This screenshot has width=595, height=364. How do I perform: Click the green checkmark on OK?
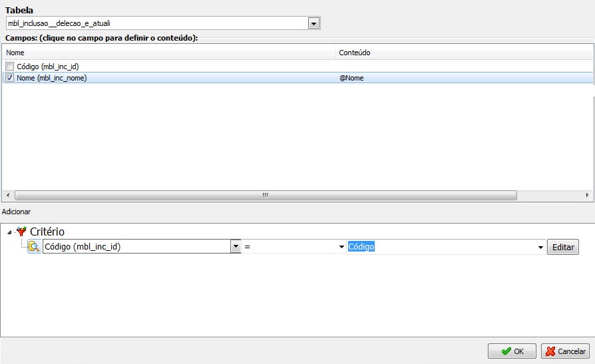[506, 351]
